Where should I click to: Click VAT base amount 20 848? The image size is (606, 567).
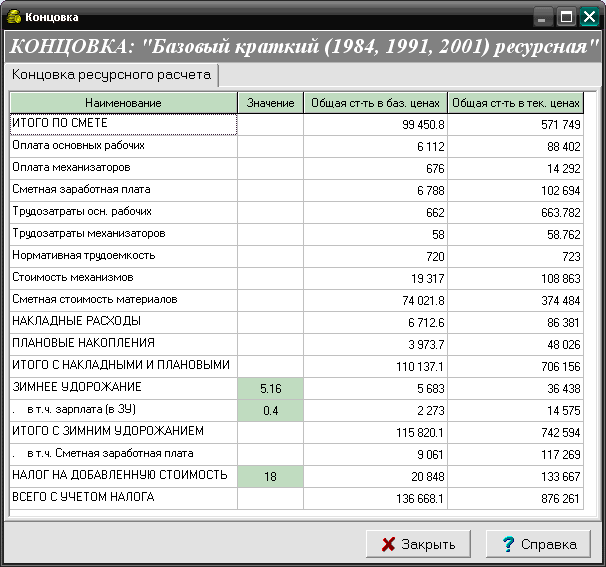point(375,477)
